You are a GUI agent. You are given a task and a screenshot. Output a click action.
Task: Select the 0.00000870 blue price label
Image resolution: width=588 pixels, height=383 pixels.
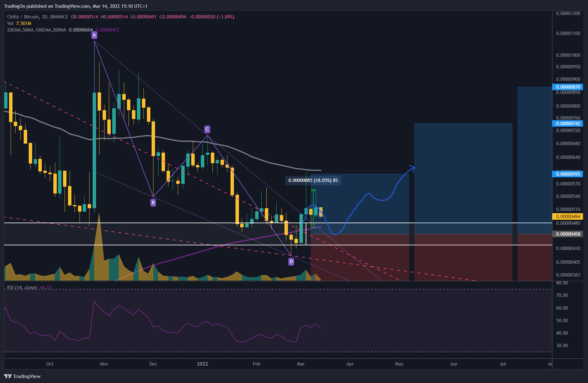pos(568,87)
